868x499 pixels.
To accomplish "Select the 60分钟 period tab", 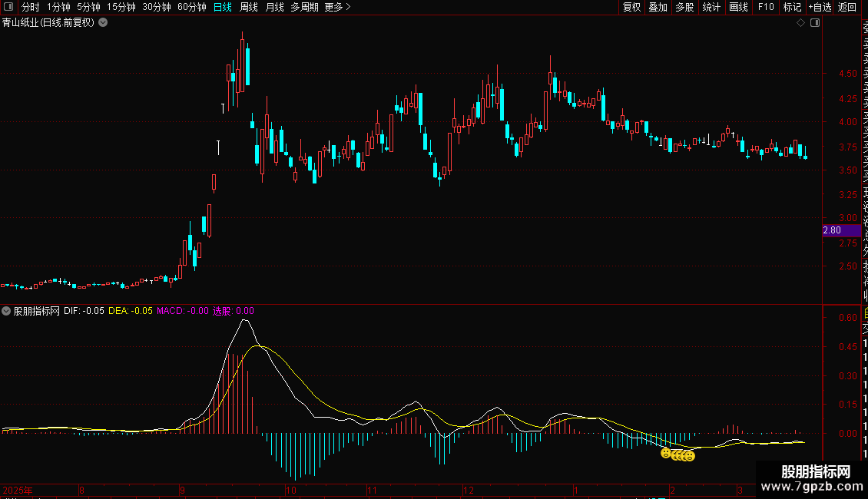I will pos(191,7).
